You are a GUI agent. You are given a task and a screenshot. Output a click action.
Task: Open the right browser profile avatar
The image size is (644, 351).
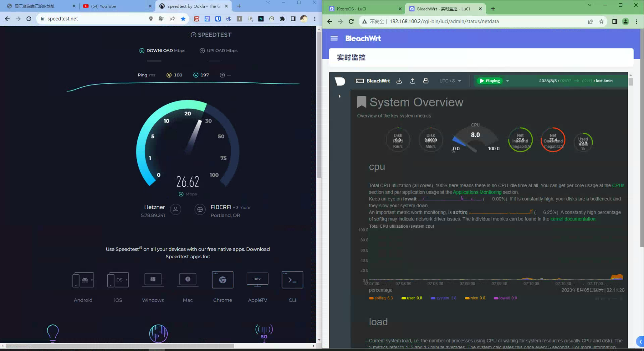[625, 22]
